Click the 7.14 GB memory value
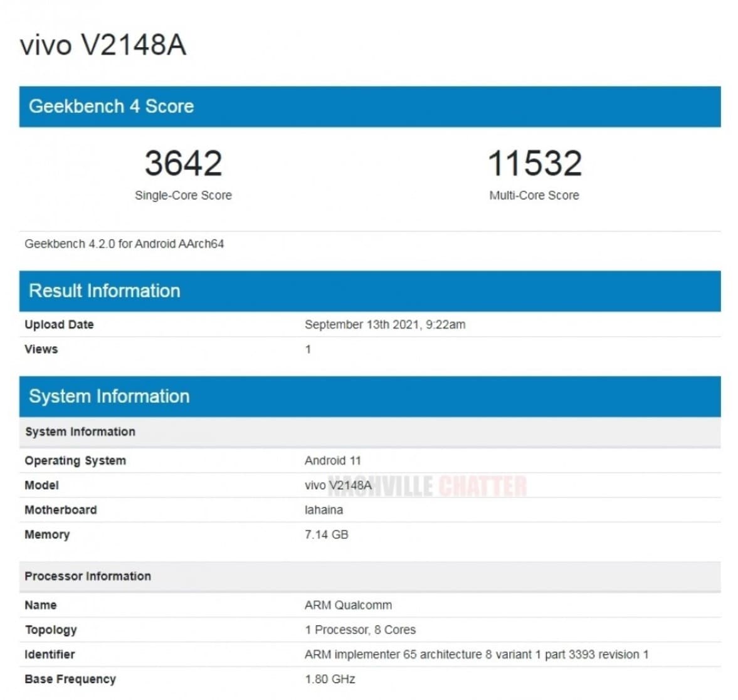This screenshot has height=700, width=738. tap(326, 535)
